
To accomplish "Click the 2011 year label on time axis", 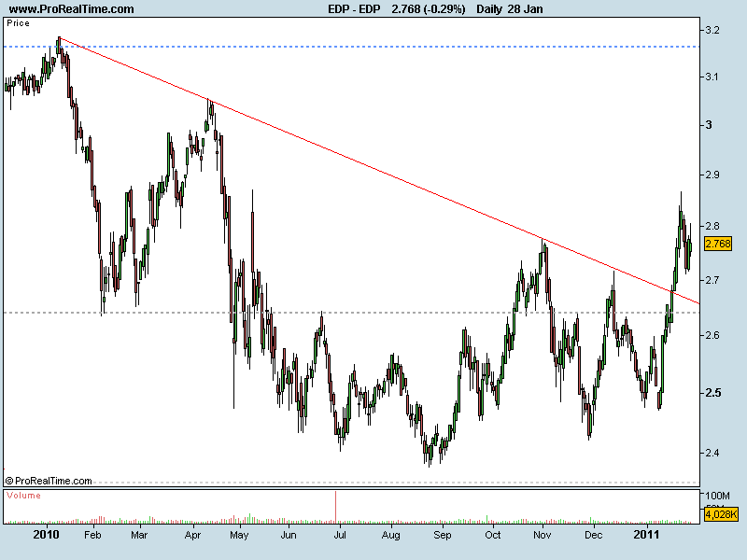I will click(x=646, y=535).
